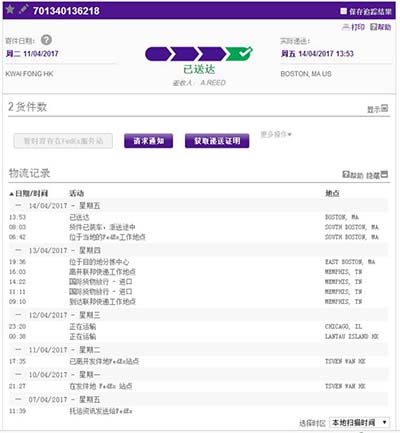The width and height of the screenshot is (400, 433).
Task: Click the pencil edit icon in header
Action: click(23, 9)
